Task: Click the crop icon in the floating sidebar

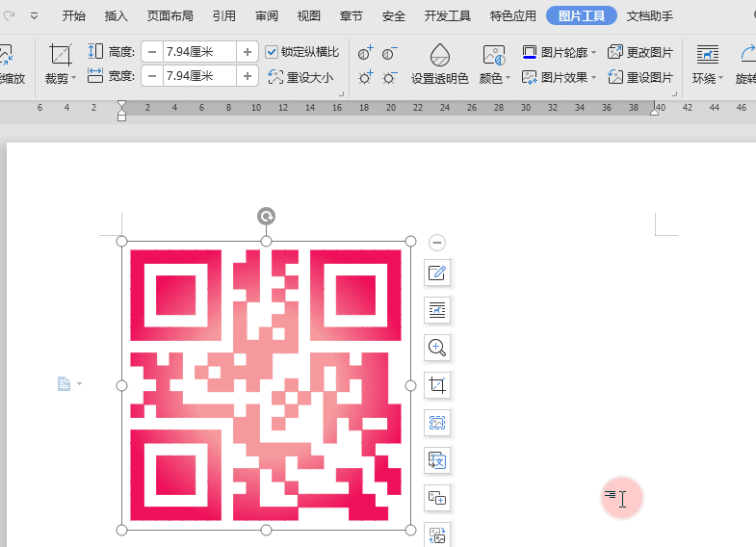Action: pos(437,385)
